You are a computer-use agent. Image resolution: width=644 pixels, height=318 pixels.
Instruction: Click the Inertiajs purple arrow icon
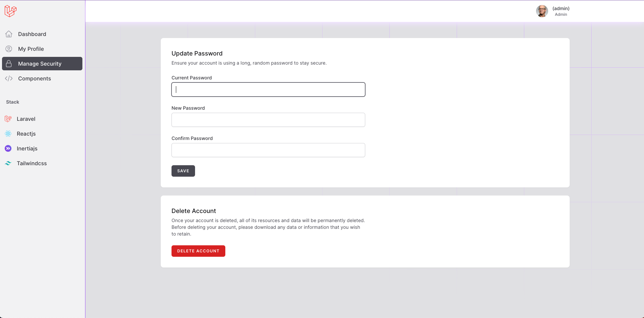8,148
